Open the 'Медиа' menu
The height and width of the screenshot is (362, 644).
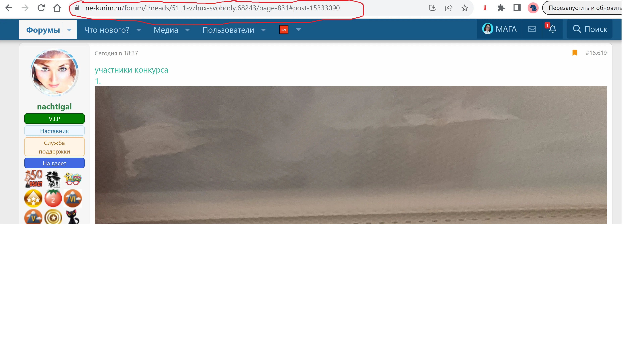(166, 30)
